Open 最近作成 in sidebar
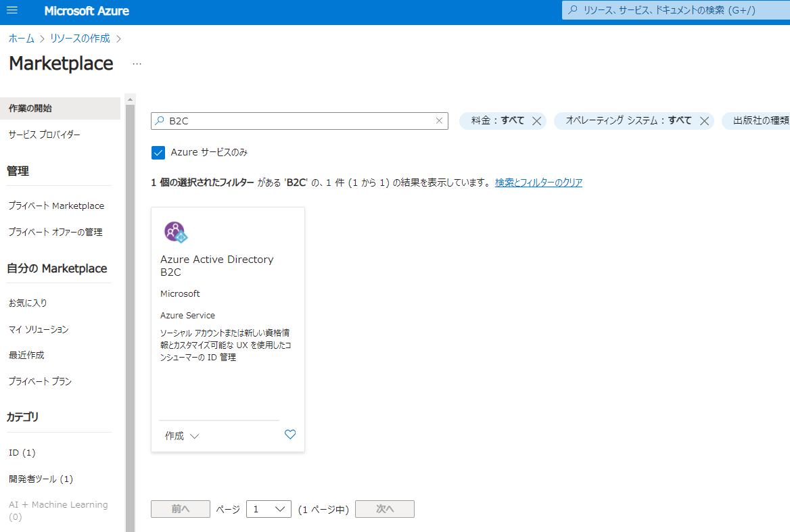The height and width of the screenshot is (532, 790). [x=26, y=356]
